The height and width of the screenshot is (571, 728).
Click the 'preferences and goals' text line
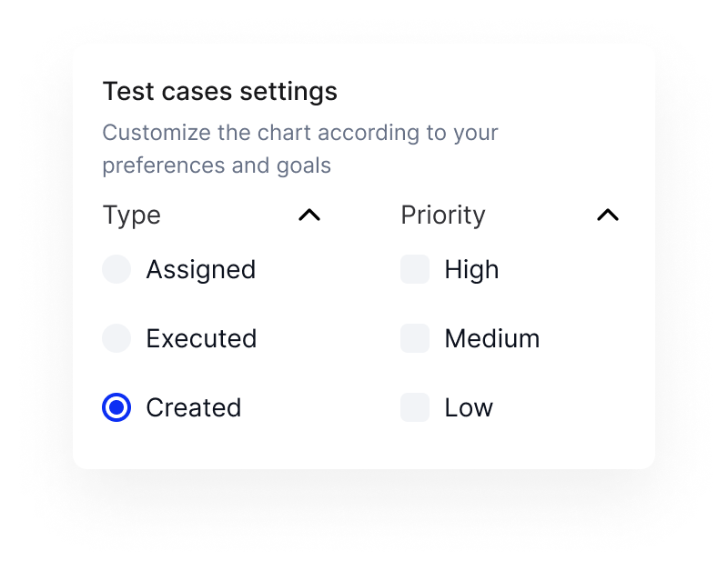(x=217, y=165)
